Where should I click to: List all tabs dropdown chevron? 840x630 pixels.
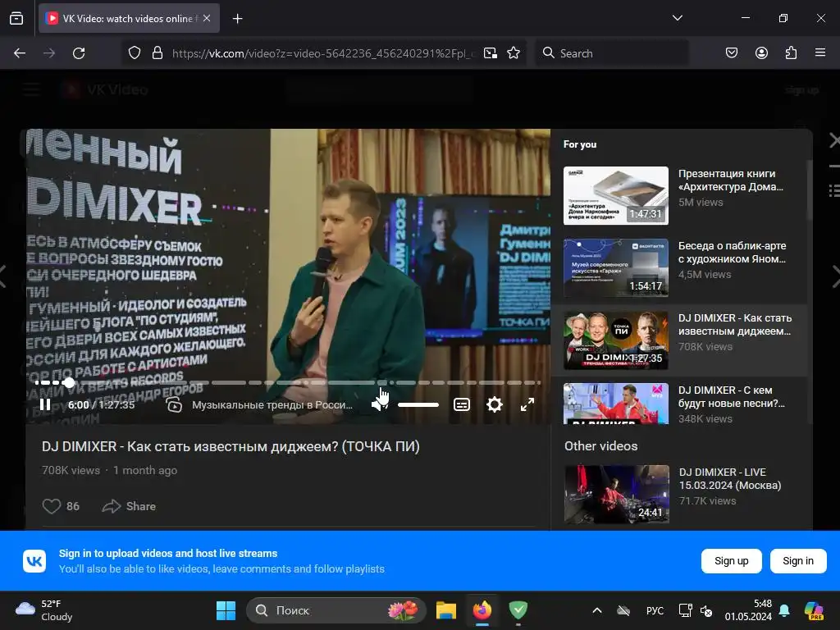pyautogui.click(x=677, y=18)
